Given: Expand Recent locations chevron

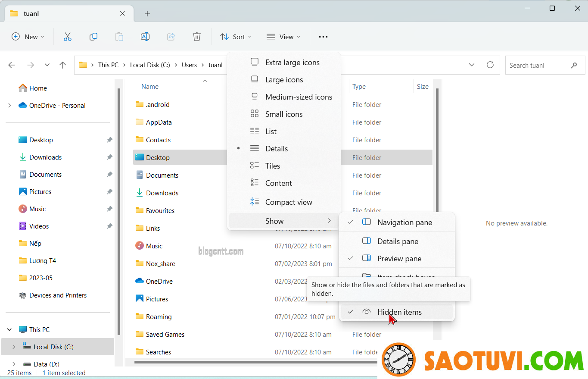Looking at the screenshot, I should tap(47, 65).
